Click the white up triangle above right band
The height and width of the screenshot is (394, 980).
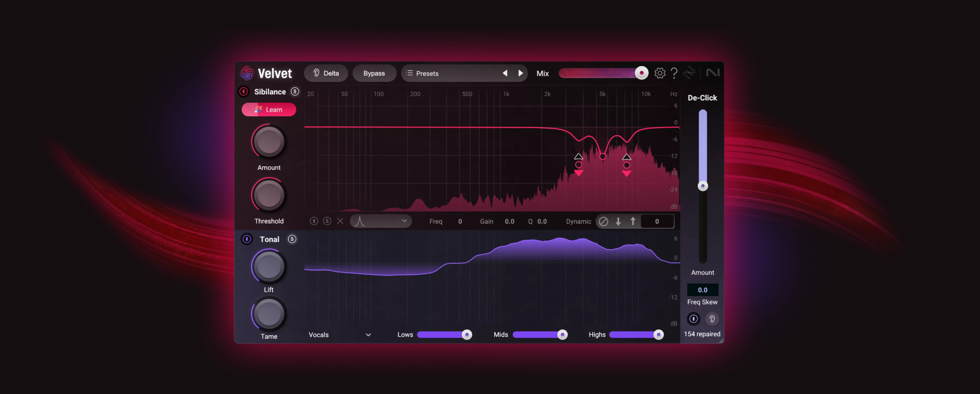tap(627, 157)
